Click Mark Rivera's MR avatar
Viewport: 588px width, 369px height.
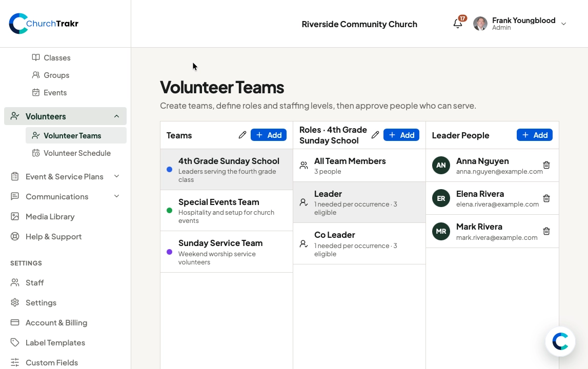tap(441, 231)
